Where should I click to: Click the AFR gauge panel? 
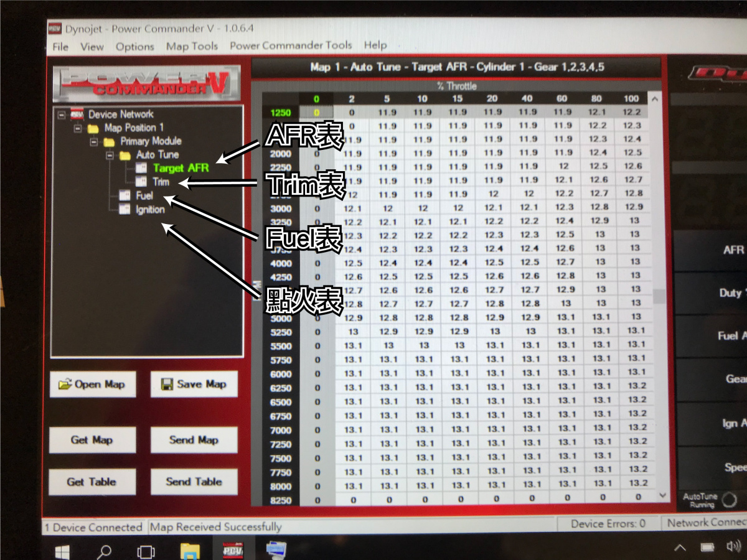click(712, 250)
